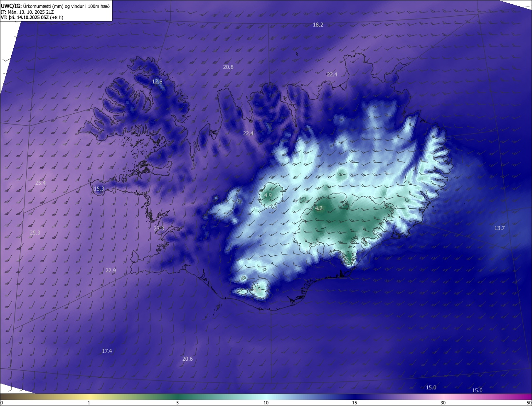Click the 20.6 value on the map
Image resolution: width=532 pixels, height=406 pixels.
(x=187, y=359)
